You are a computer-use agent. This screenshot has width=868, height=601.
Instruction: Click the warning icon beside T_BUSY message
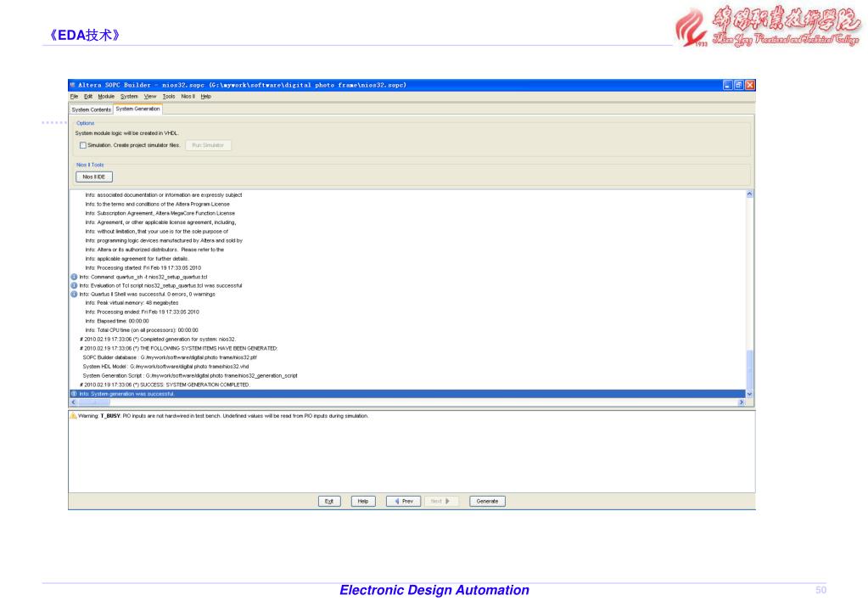click(x=73, y=415)
